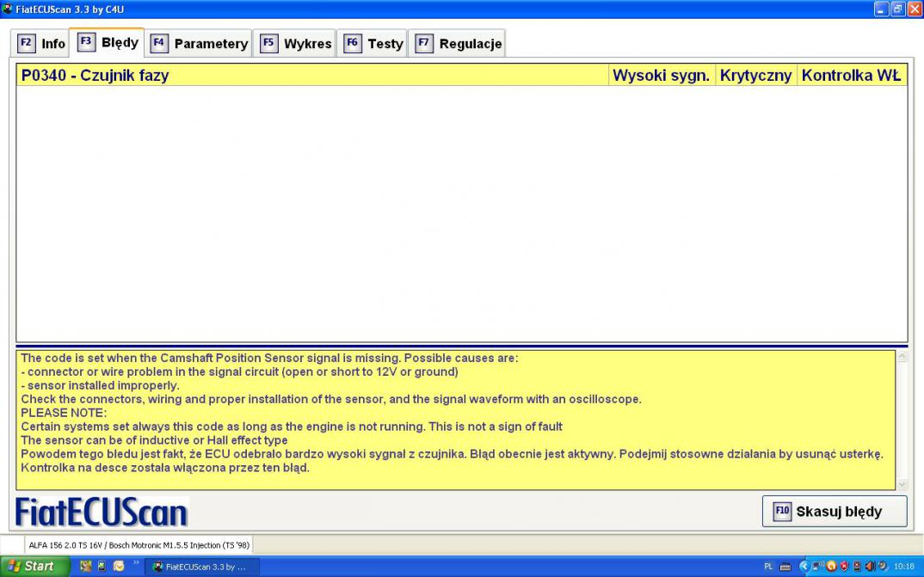Open the on-screen keyboard tray icon

785,567
